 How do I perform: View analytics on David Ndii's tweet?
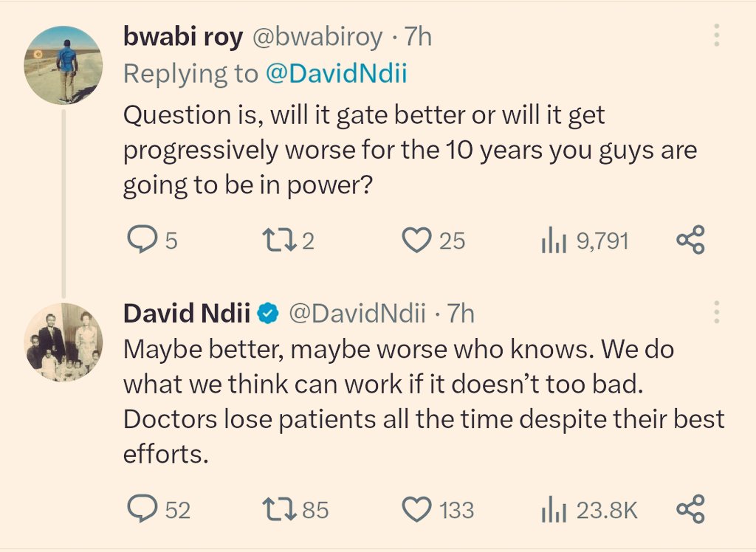(x=554, y=510)
